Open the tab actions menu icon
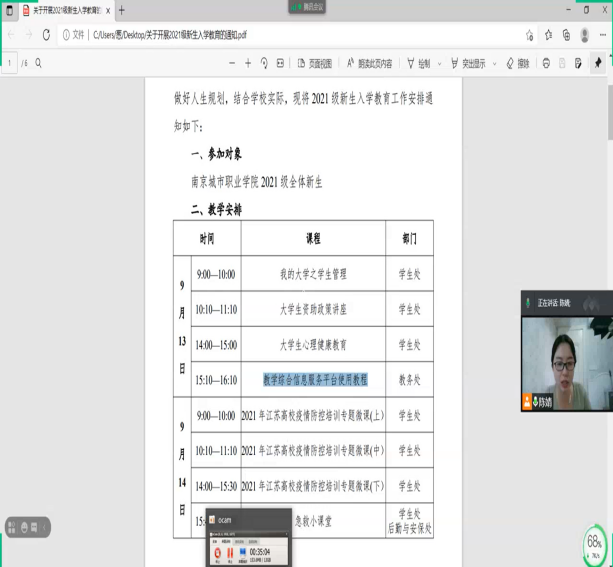The width and height of the screenshot is (613, 567). (9, 10)
